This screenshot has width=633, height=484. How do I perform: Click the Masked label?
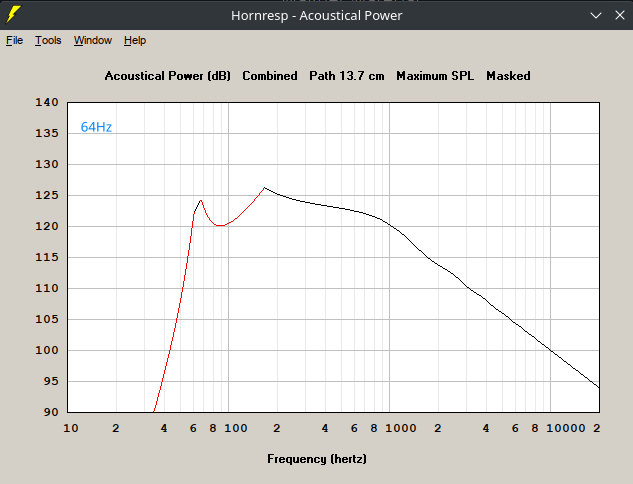[508, 76]
